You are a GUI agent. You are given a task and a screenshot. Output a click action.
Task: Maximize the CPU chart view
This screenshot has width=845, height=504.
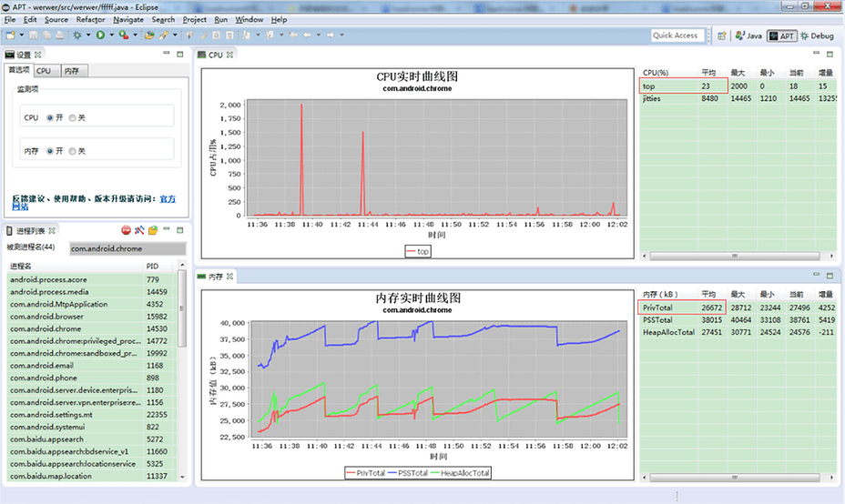click(x=830, y=54)
